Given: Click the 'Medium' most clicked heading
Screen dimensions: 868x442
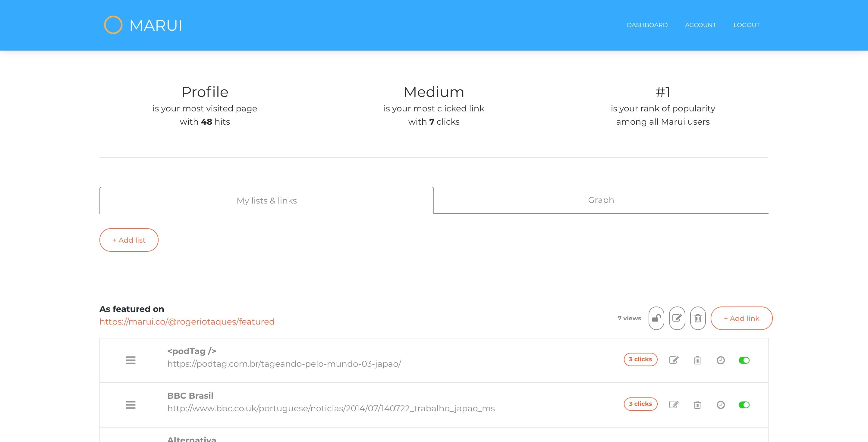Looking at the screenshot, I should (x=434, y=92).
